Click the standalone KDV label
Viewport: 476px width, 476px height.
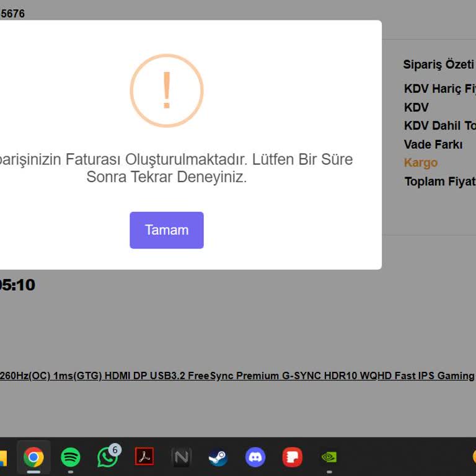pos(416,107)
